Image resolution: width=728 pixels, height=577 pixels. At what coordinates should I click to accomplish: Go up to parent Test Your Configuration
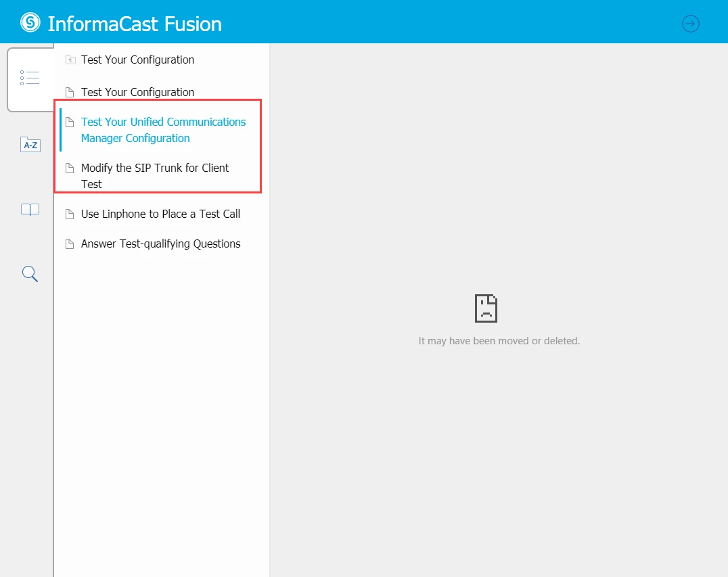137,60
